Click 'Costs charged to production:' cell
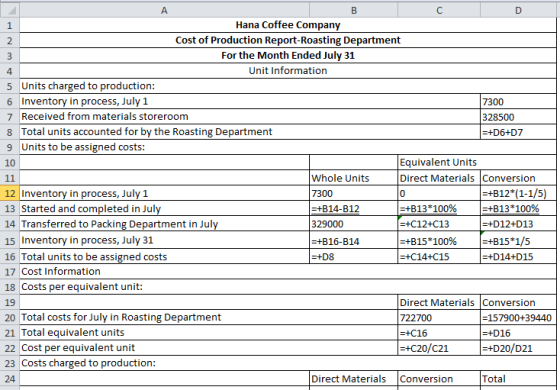 [288, 363]
